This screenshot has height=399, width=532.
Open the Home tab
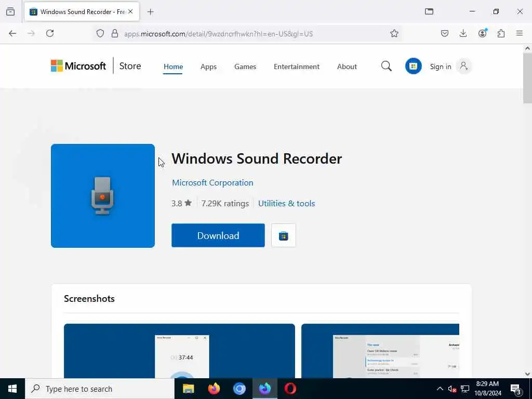pyautogui.click(x=173, y=66)
